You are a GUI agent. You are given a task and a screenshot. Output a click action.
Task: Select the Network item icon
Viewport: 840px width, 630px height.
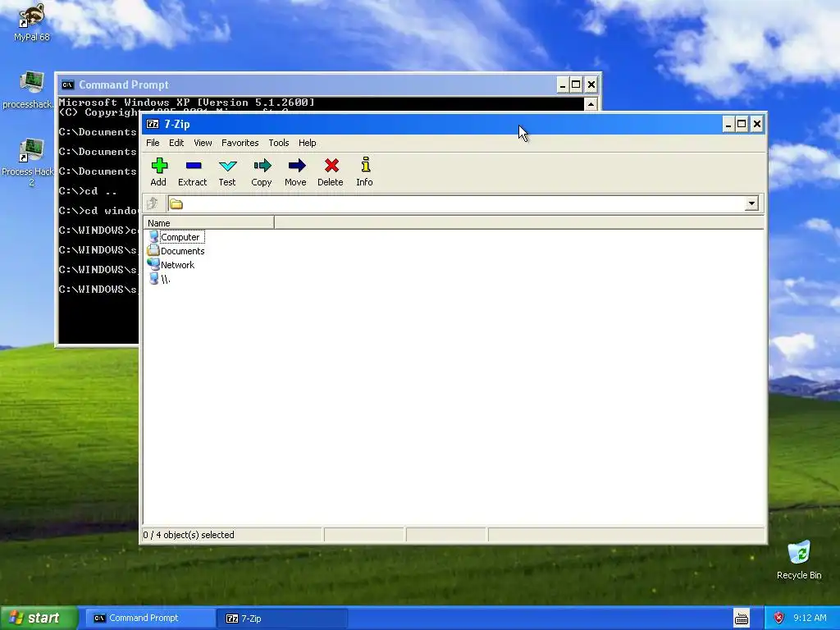(153, 264)
